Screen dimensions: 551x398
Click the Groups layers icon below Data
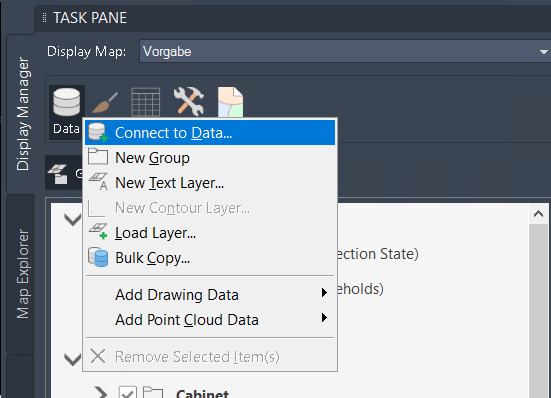58,174
